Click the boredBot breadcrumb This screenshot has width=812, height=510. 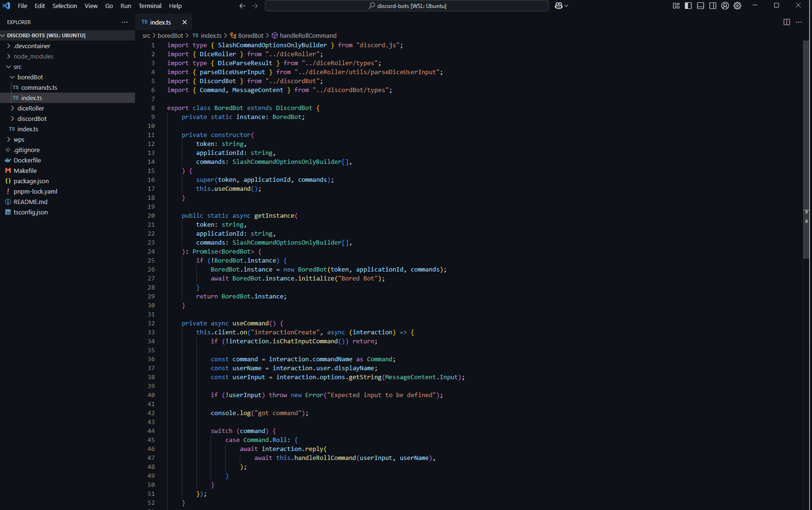coord(170,35)
